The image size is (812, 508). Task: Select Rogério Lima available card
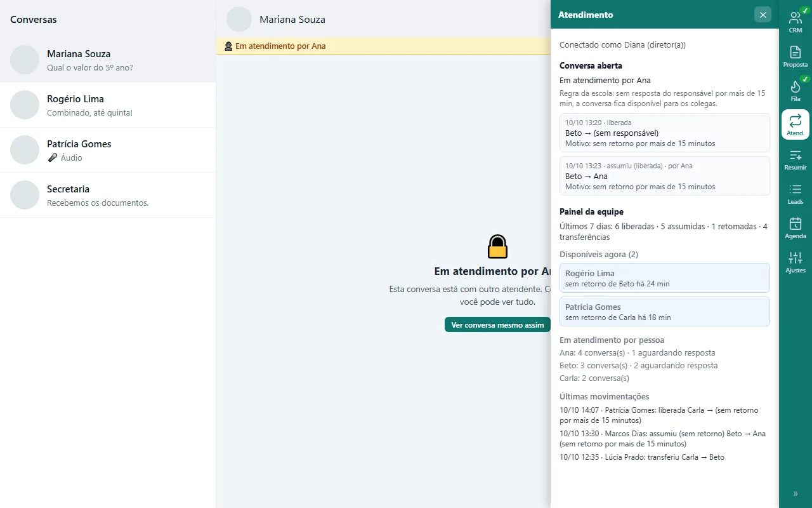[x=664, y=278]
